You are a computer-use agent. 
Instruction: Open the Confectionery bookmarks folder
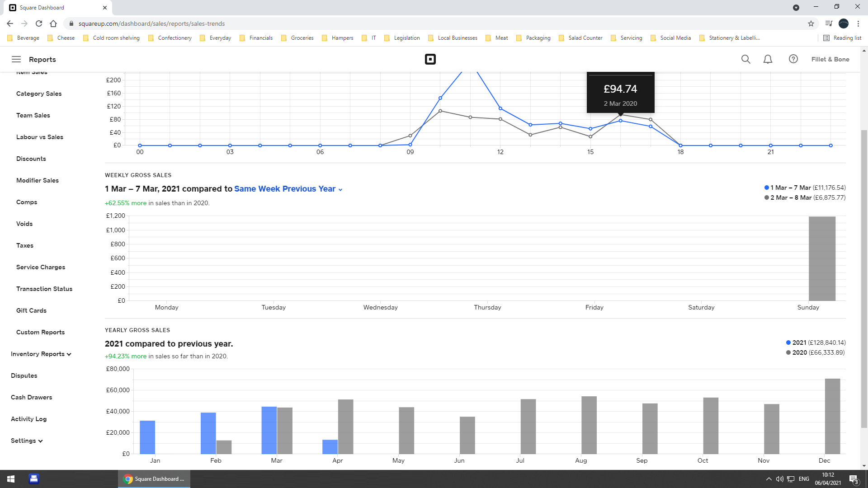click(170, 38)
